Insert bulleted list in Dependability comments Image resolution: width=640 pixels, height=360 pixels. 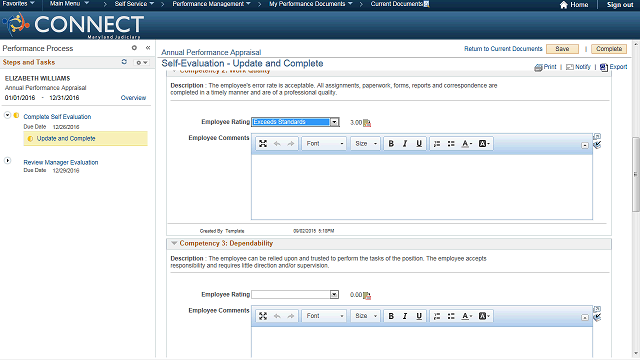tap(451, 316)
